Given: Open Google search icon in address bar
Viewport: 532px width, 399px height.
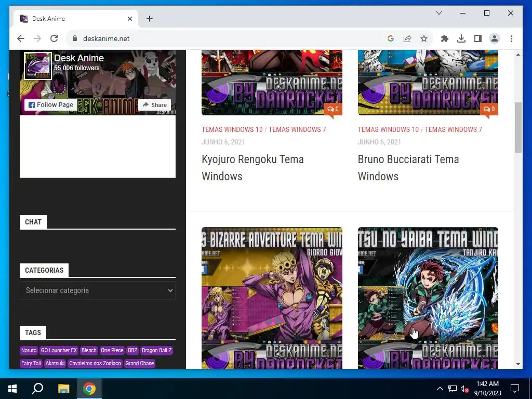Looking at the screenshot, I should [x=391, y=38].
